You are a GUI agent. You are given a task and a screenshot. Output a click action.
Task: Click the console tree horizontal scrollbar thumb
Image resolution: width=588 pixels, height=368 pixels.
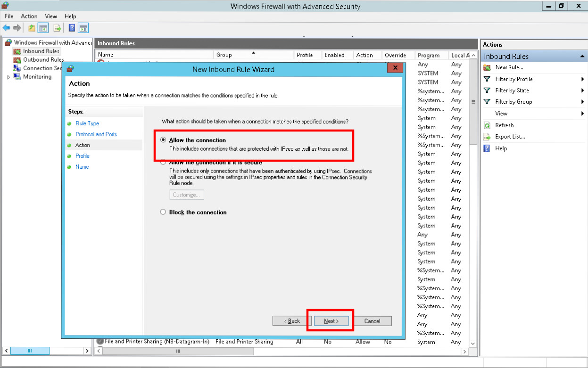coord(30,351)
